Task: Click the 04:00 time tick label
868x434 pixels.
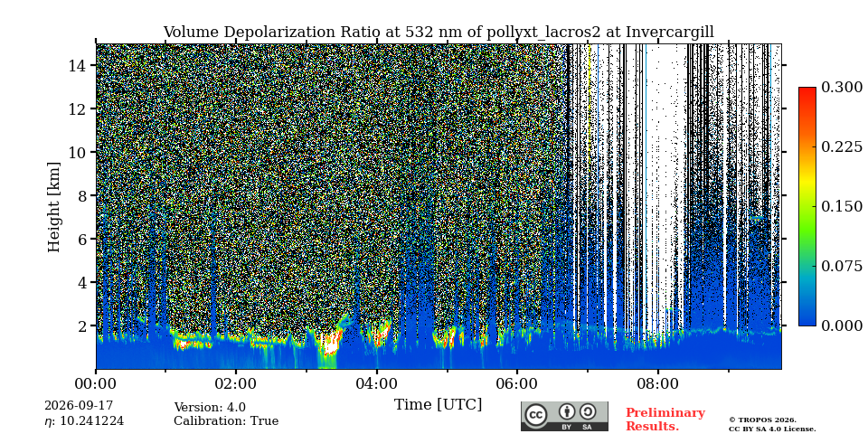Action: coord(377,384)
